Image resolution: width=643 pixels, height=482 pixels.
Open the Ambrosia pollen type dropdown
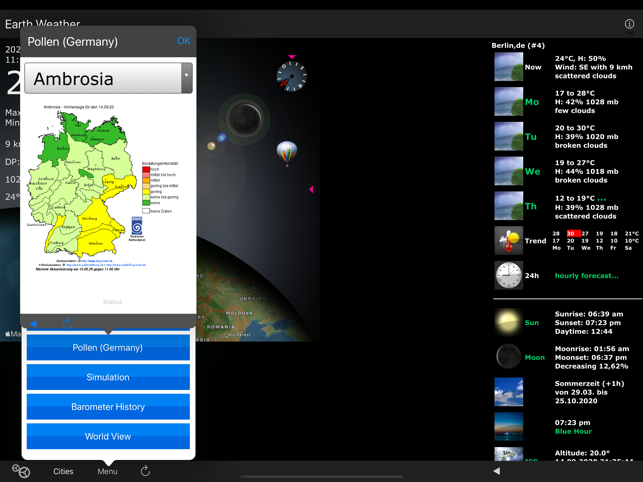tap(108, 78)
